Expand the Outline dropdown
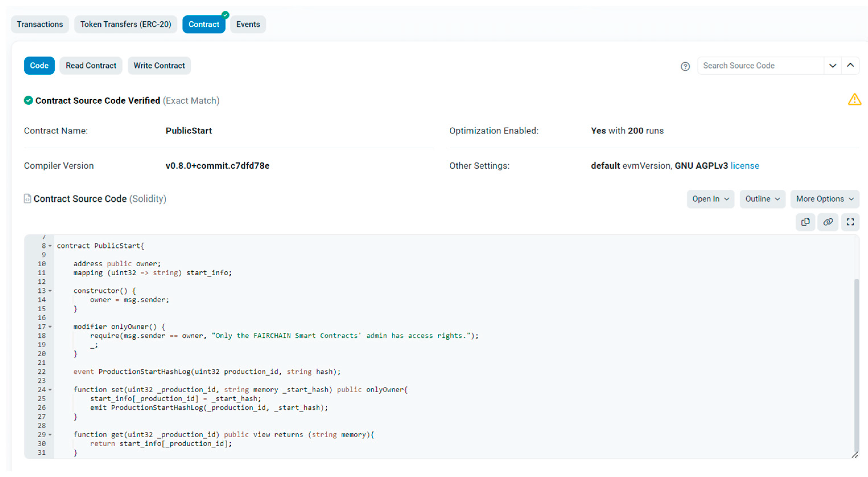The image size is (868, 477). [x=762, y=199]
